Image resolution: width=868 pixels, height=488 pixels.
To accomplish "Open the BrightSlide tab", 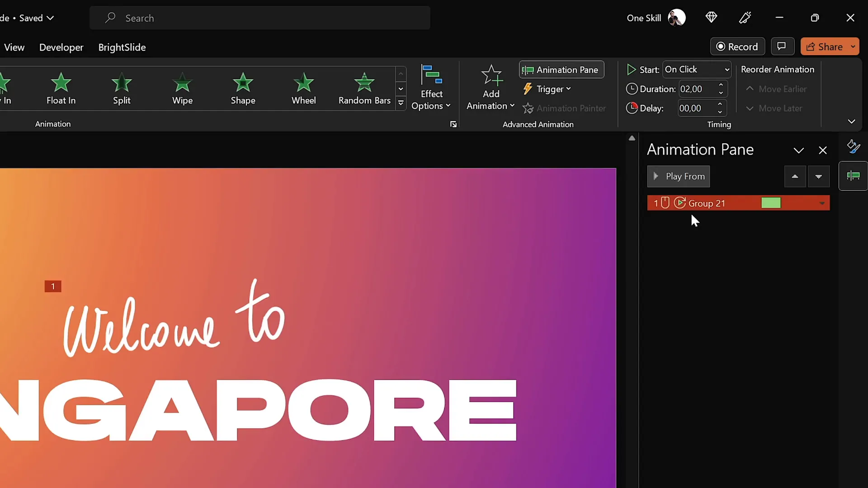I will [122, 47].
